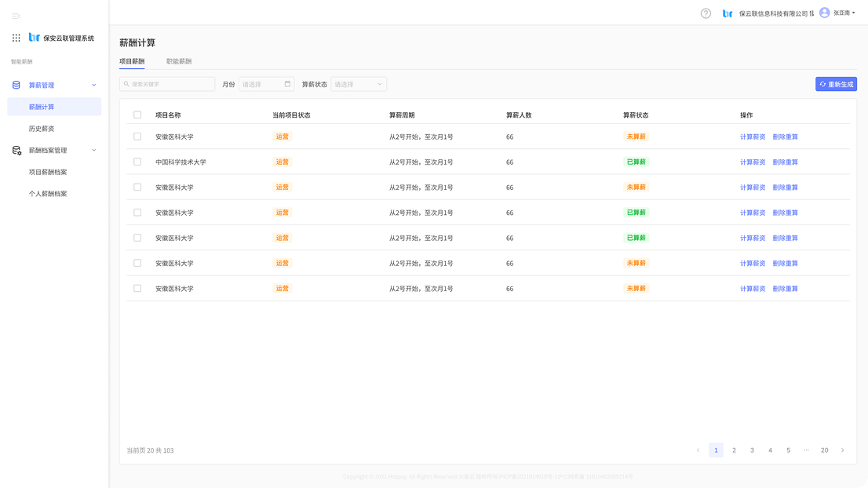Click the user avatar icon for 张亚南
The height and width of the screenshot is (488, 868).
[824, 13]
